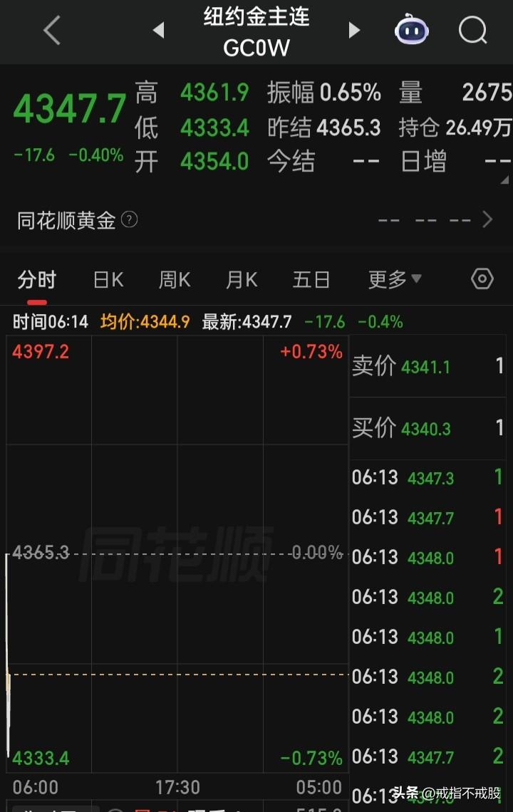This screenshot has height=812, width=513.
Task: Tap the 06:00 time axis label
Action: pos(35,788)
